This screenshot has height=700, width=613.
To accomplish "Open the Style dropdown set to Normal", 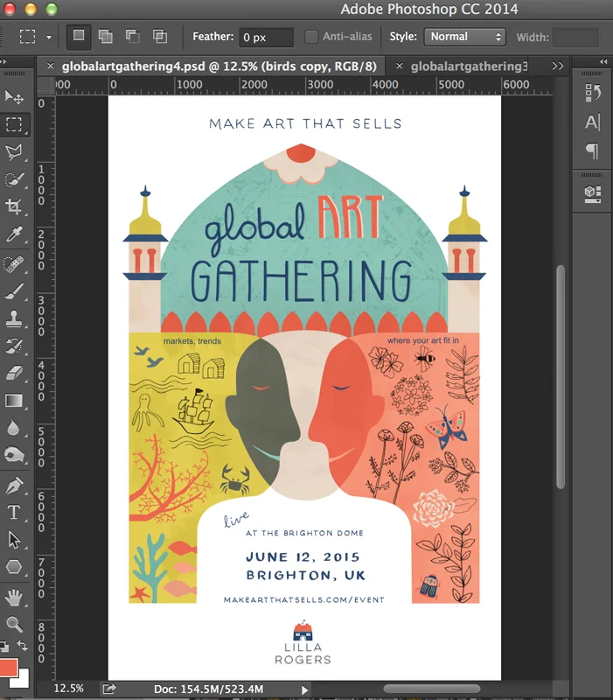I will (465, 37).
